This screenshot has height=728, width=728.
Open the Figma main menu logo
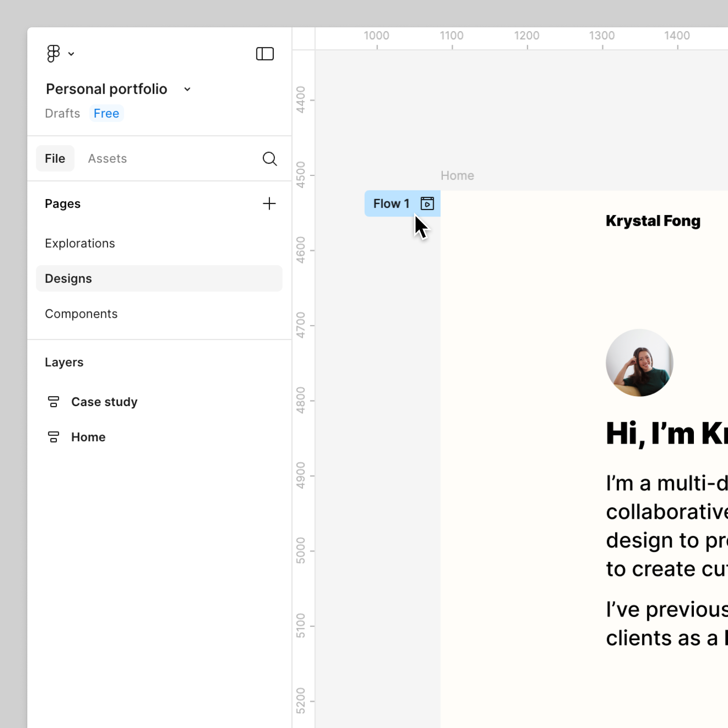pos(53,53)
